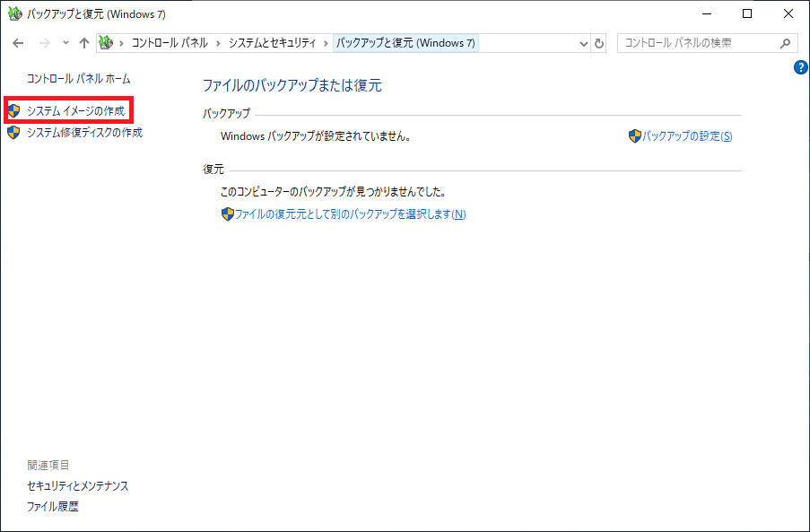
Task: Click shield icon beside システム修復ディスクの作成
Action: coord(13,132)
